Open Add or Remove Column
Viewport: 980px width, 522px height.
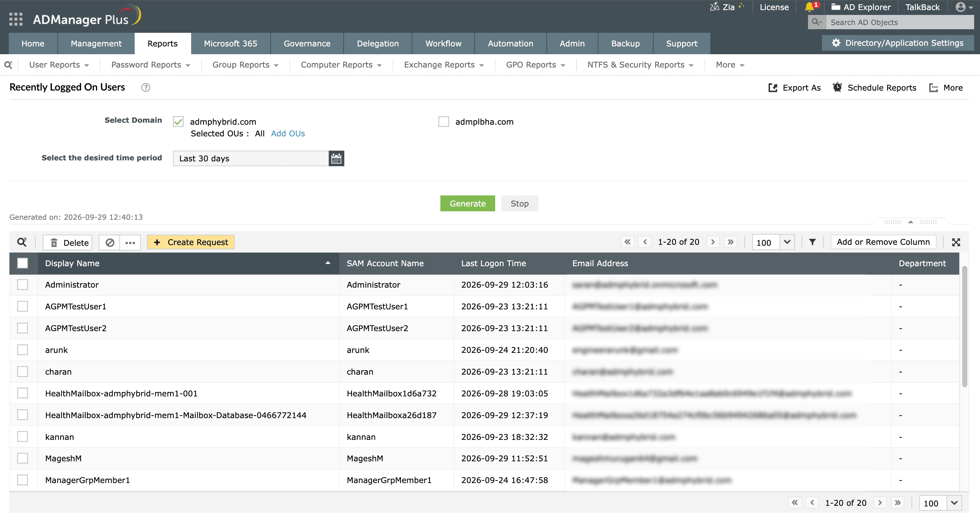(883, 242)
